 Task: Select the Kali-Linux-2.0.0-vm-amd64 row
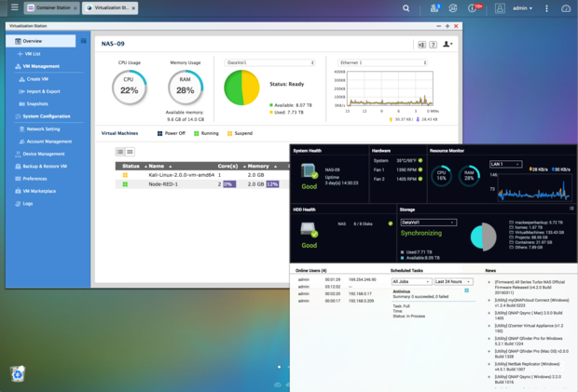(202, 175)
